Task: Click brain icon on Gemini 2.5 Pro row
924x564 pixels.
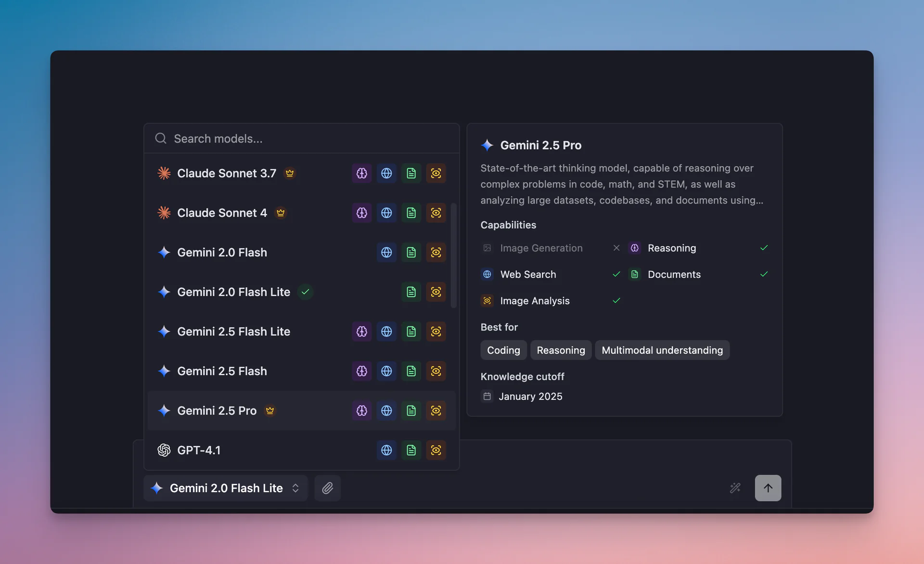Action: click(362, 410)
